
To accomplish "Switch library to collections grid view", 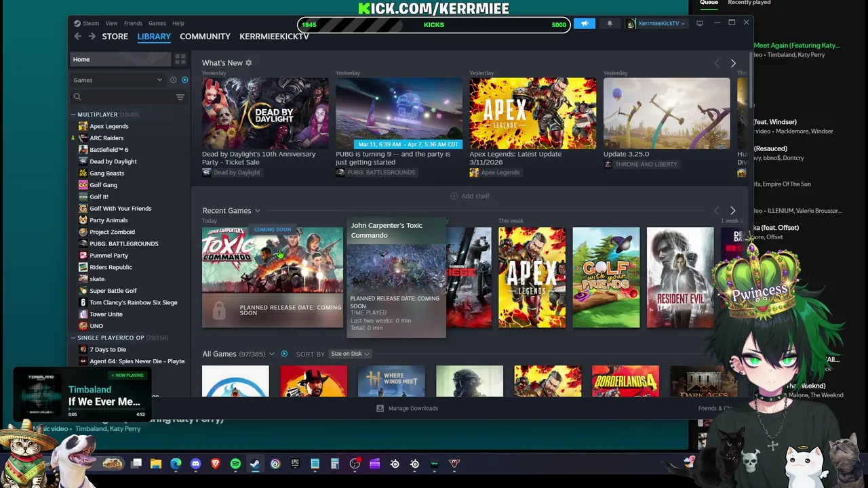I will (180, 60).
